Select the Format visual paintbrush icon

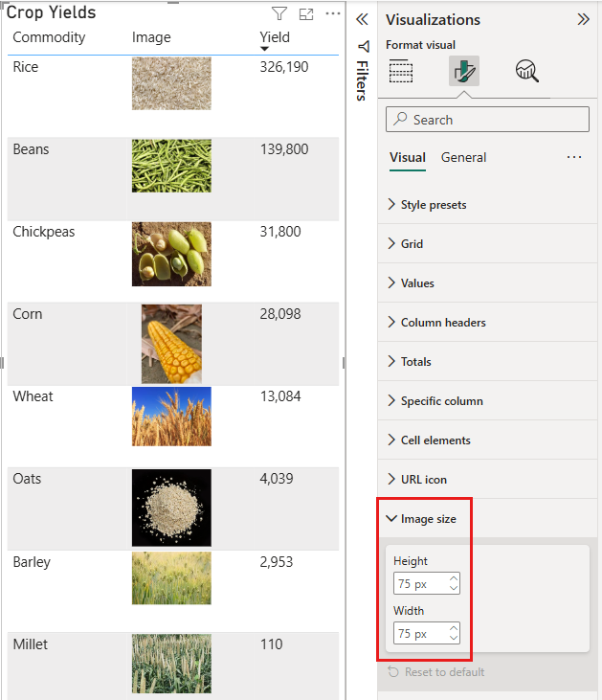click(464, 71)
